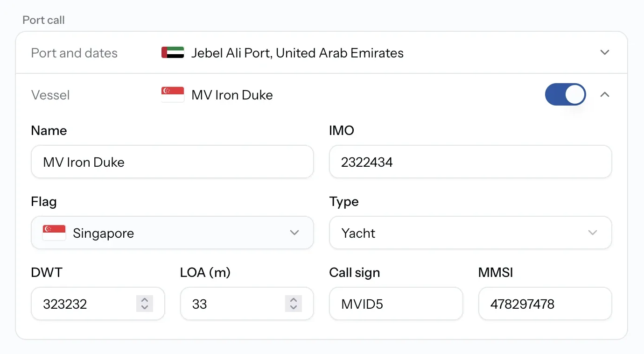Click the Singapore flag icon in Vessel header

[x=173, y=95]
